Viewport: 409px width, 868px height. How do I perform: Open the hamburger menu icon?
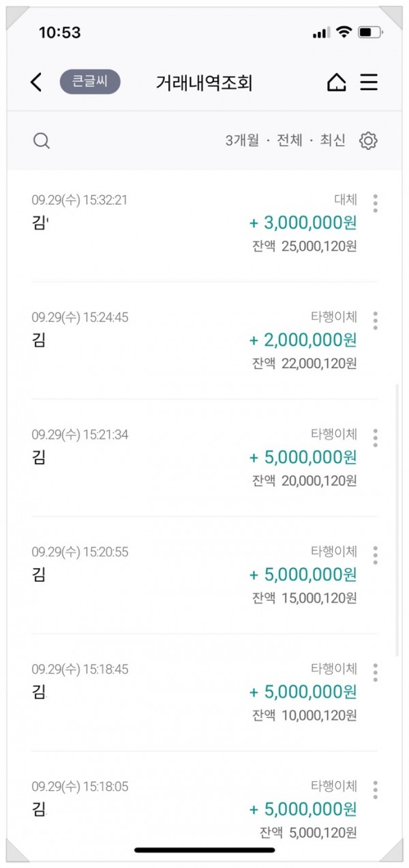(369, 83)
